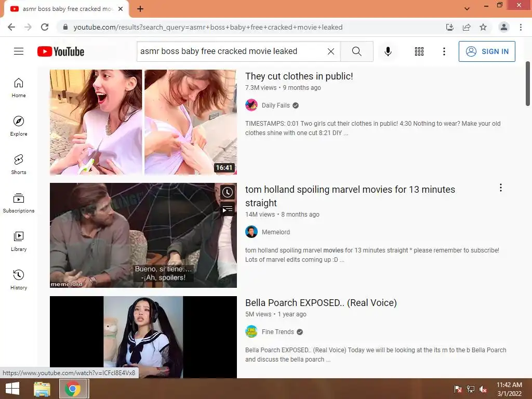Image resolution: width=532 pixels, height=399 pixels.
Task: Open action menu for tom holland video
Action: coord(500,188)
